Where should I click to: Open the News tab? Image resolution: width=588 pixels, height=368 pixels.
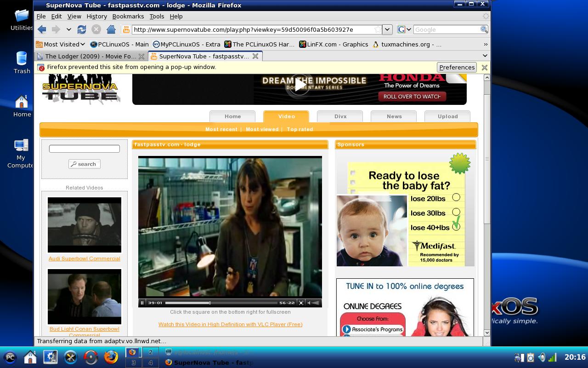[394, 116]
